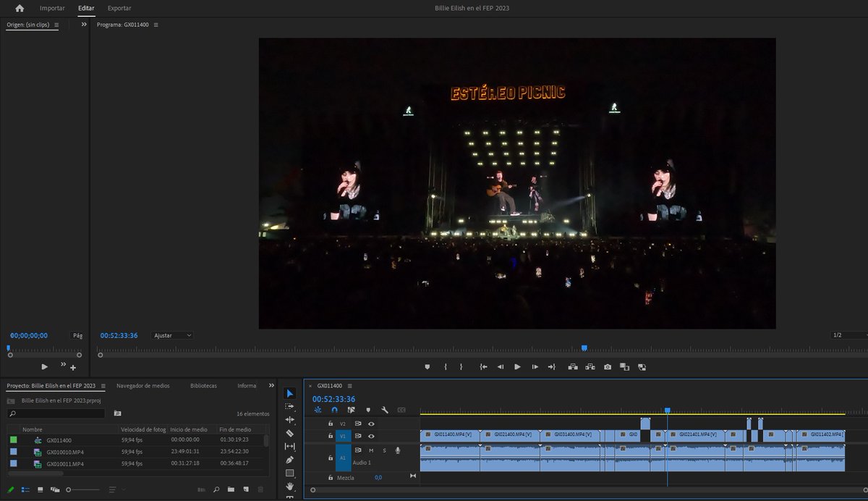Add a marker in the timeline

368,410
